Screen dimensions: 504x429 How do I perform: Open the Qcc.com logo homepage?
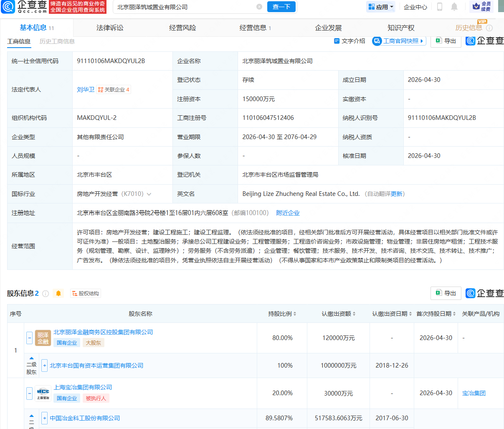[24, 7]
